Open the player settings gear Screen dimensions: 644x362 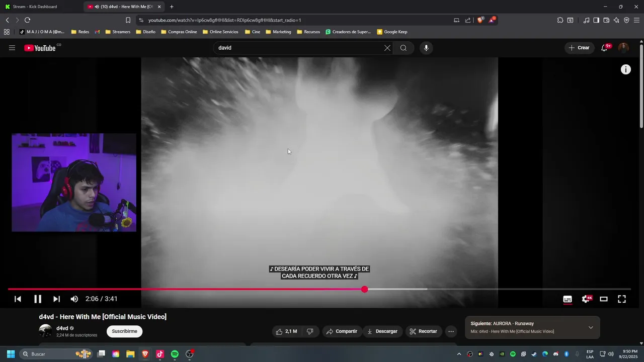586,299
